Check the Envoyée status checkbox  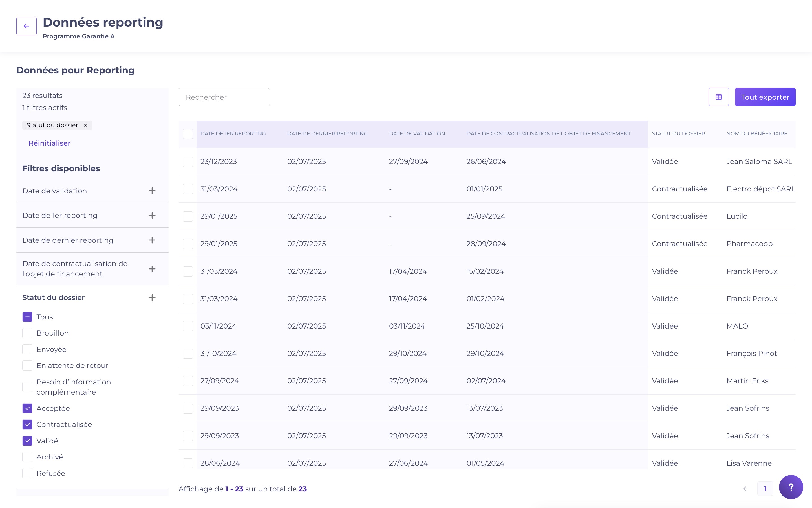[x=27, y=349]
